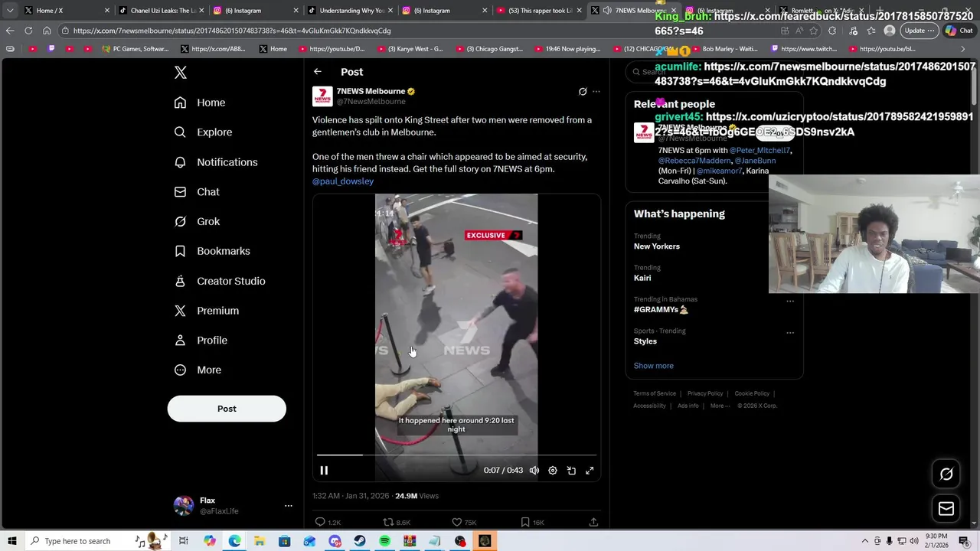Viewport: 980px width, 551px height.
Task: Open the Windows Start menu
Action: [11, 541]
